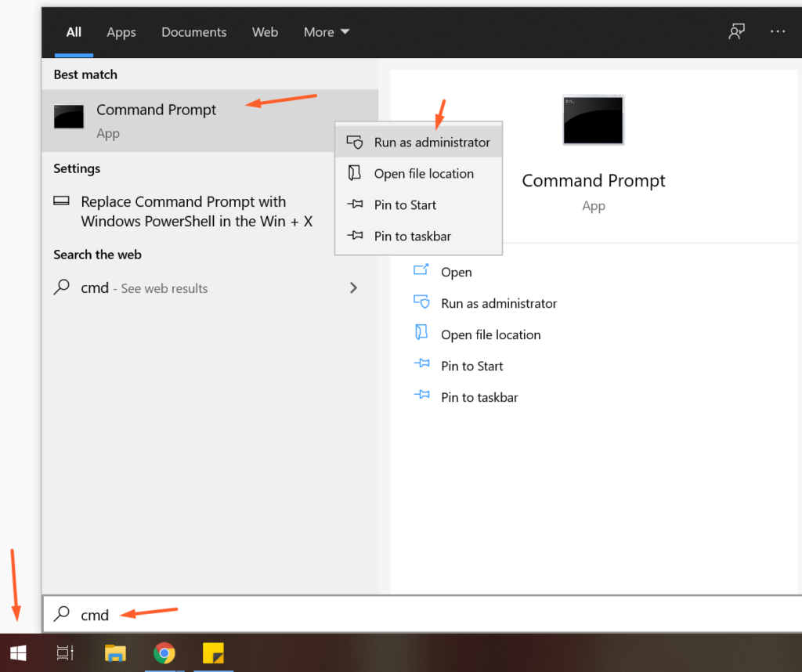This screenshot has width=802, height=672.
Task: Click the large Command Prompt preview thumbnail
Action: click(594, 120)
